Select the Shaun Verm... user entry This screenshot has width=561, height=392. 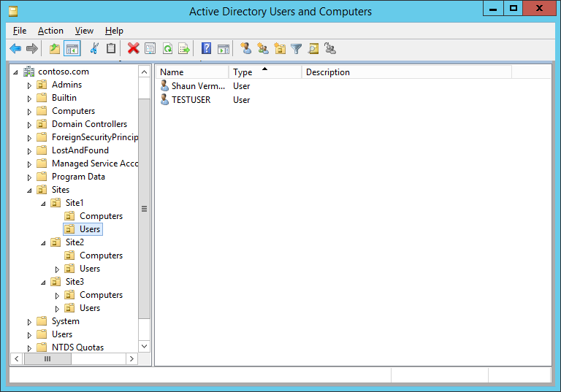coord(198,86)
